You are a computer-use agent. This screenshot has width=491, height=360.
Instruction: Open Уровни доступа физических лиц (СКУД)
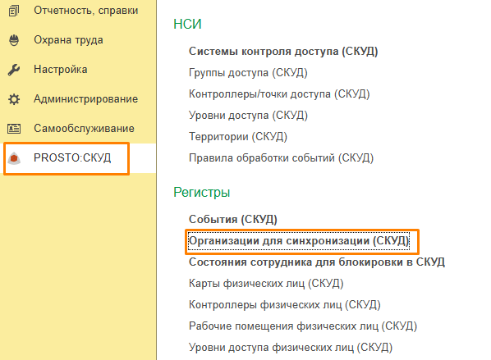click(291, 347)
